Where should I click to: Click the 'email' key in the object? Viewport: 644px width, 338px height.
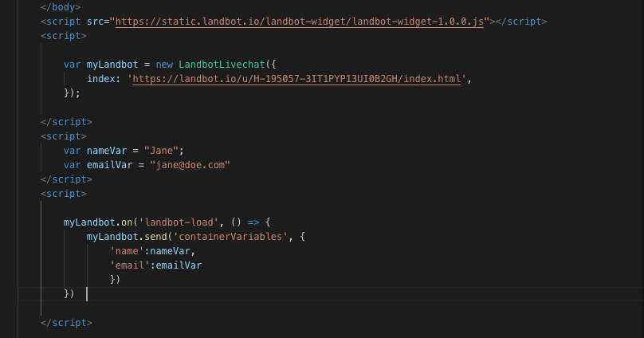coord(130,265)
